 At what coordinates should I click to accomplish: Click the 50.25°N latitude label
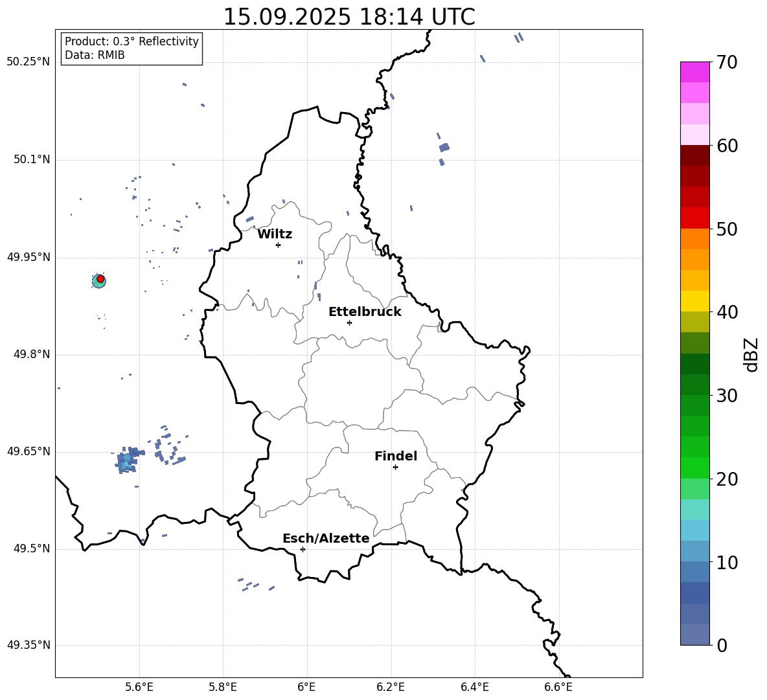coord(29,62)
